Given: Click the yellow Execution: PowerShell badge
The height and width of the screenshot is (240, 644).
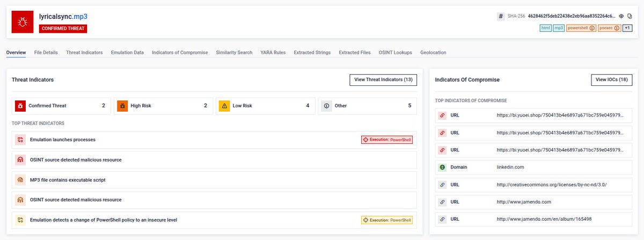Looking at the screenshot, I should 387,220.
